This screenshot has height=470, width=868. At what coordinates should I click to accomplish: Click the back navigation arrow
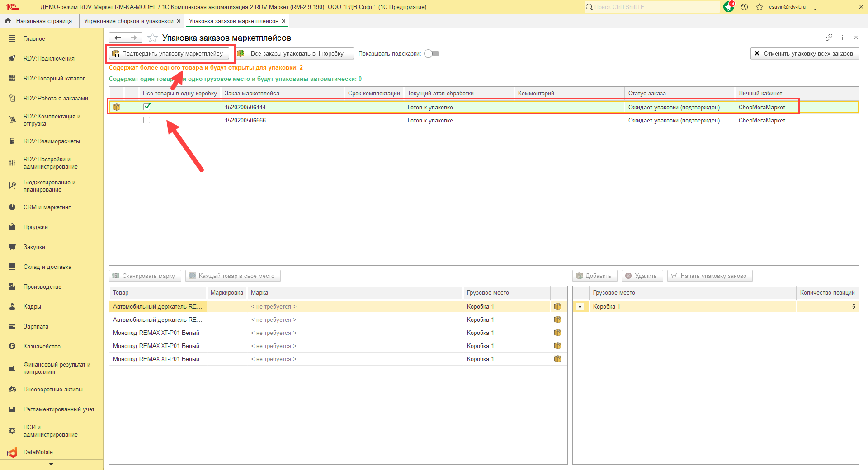click(x=118, y=38)
